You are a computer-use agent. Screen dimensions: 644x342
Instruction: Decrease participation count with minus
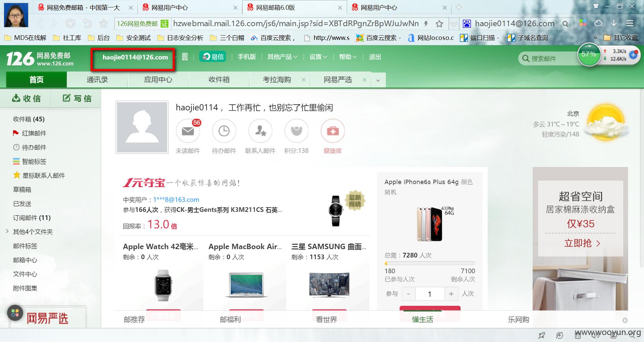408,294
